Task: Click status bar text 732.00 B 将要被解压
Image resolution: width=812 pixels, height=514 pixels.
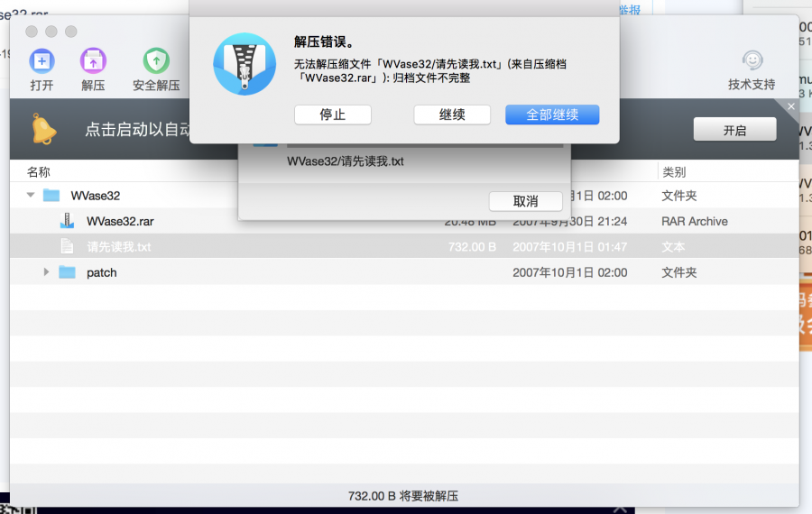Action: (403, 496)
